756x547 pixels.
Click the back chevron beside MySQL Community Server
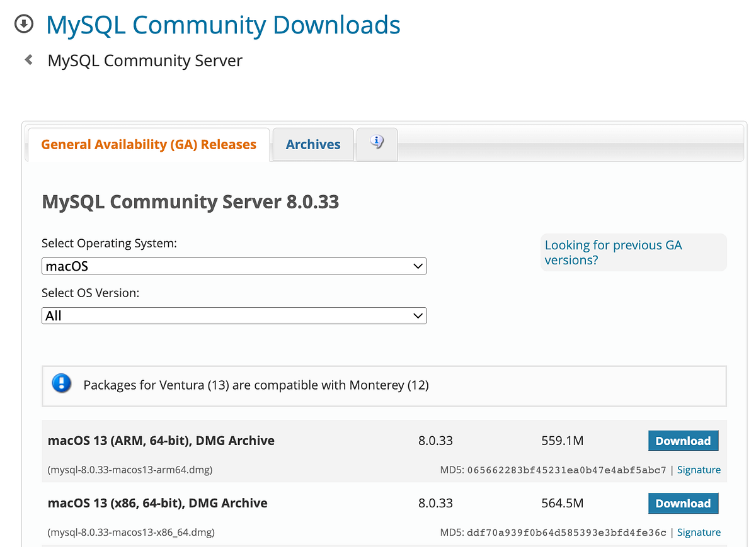pyautogui.click(x=28, y=59)
